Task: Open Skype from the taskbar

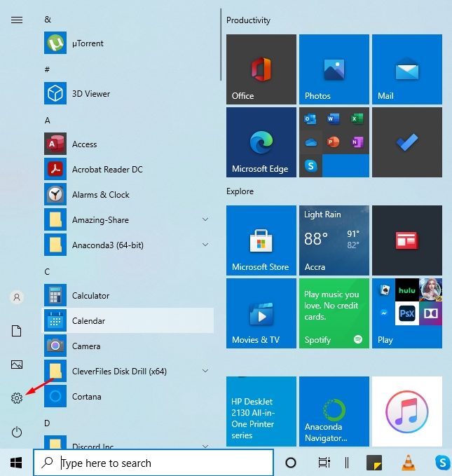Action: tap(443, 463)
